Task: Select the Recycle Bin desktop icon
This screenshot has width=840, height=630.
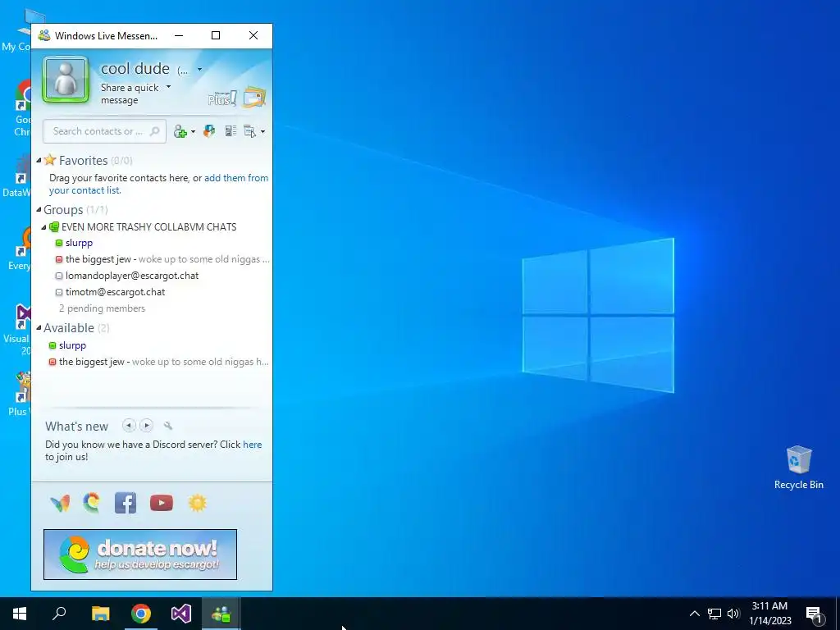Action: (x=799, y=468)
